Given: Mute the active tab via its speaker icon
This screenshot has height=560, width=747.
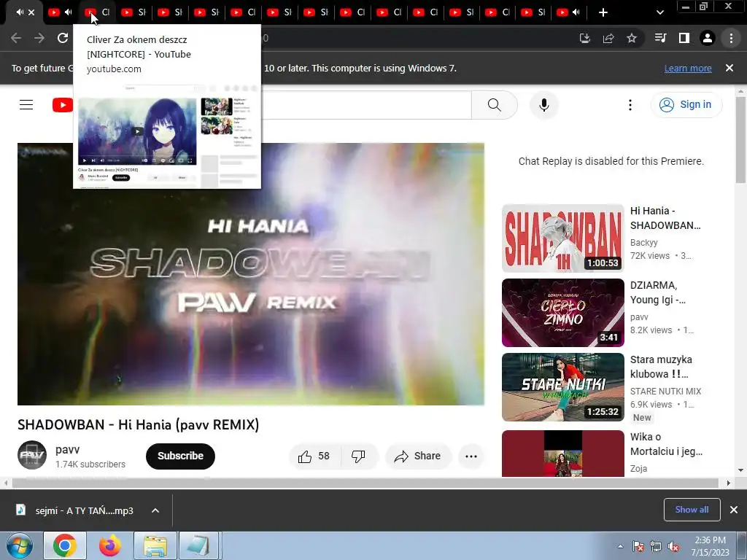Looking at the screenshot, I should point(20,12).
